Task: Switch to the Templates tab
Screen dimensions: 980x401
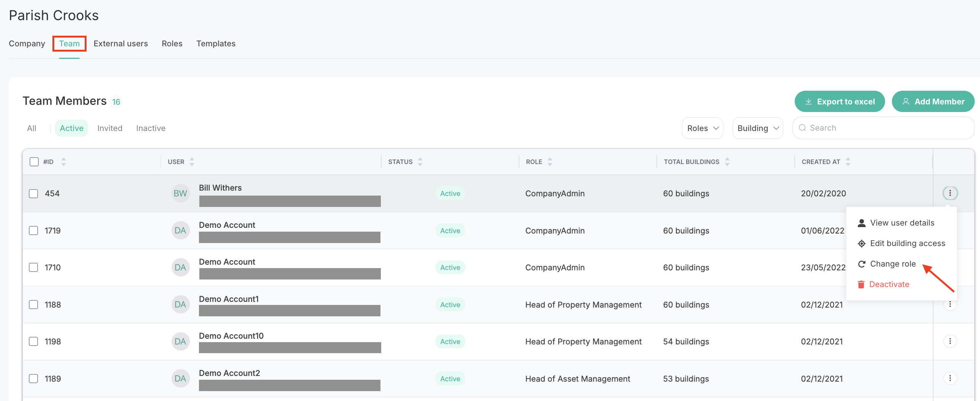Action: tap(216, 43)
